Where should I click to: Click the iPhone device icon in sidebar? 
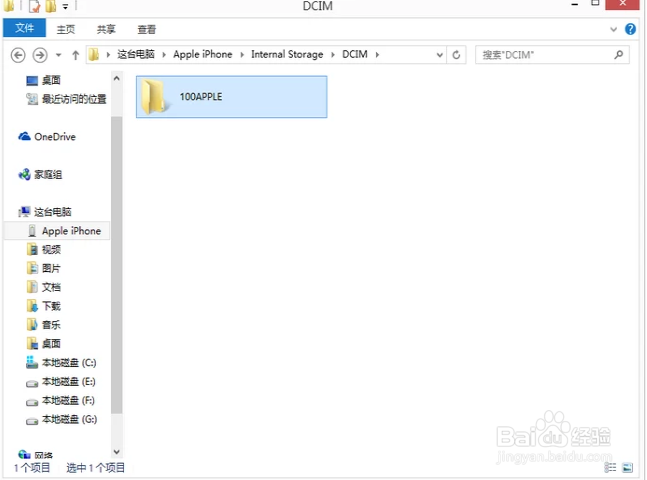[x=32, y=231]
